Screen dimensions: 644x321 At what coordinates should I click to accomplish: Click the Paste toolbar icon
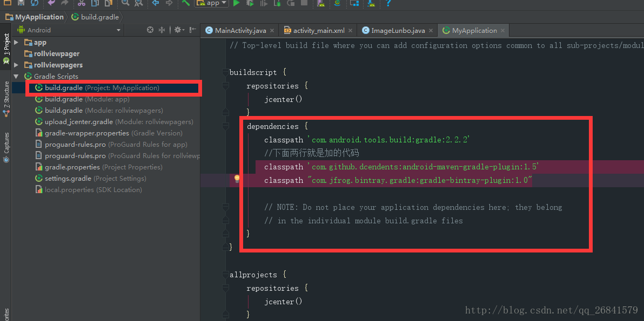[109, 3]
